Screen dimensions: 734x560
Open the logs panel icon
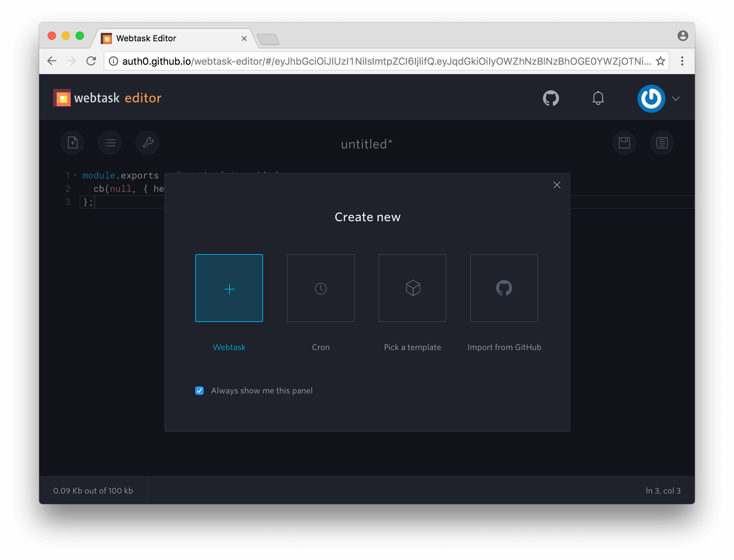tap(662, 143)
